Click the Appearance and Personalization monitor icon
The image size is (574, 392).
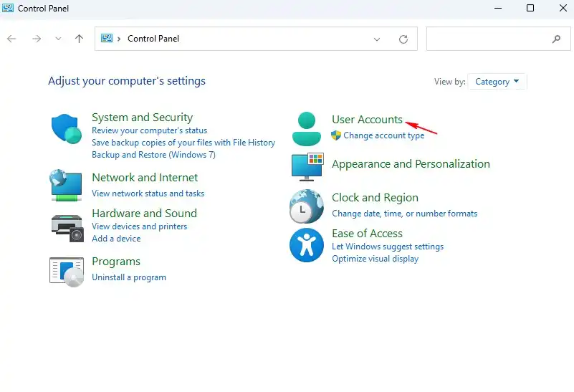[x=307, y=167]
